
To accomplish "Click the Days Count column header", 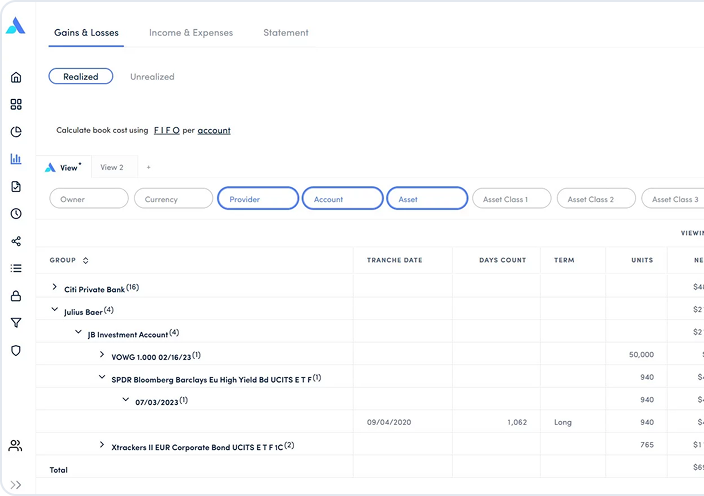I will 502,260.
